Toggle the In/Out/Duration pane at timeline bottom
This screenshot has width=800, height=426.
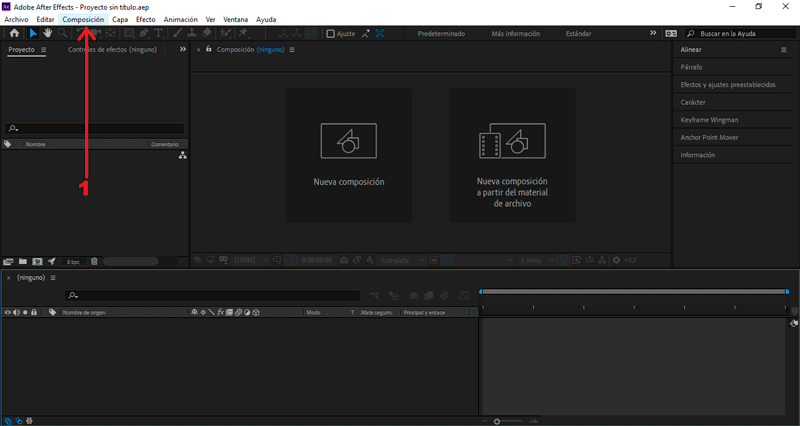29,421
